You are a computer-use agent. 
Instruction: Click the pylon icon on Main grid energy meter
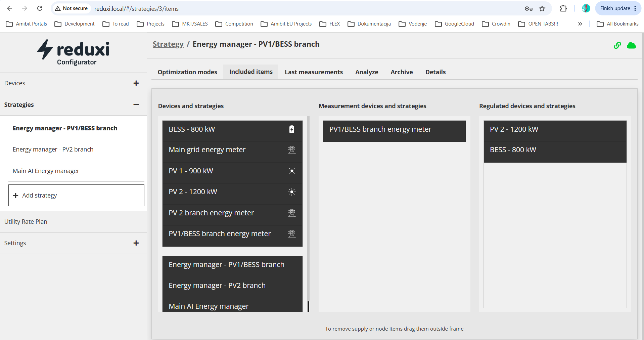coord(292,150)
